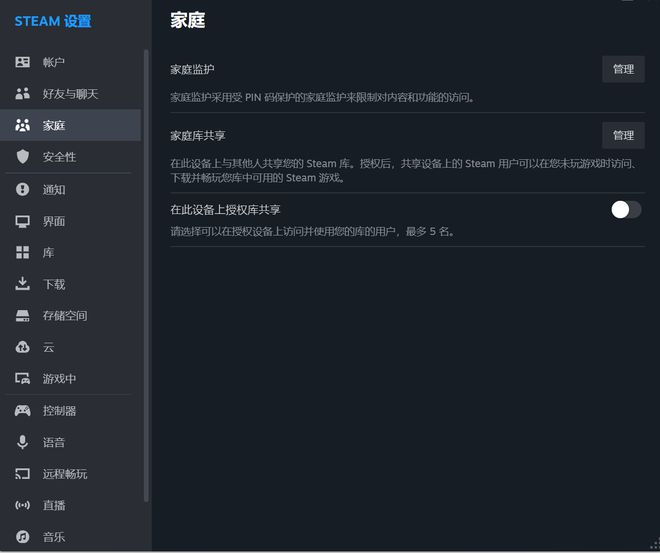
Task: Open 好友与聊天 settings page
Action: point(71,93)
